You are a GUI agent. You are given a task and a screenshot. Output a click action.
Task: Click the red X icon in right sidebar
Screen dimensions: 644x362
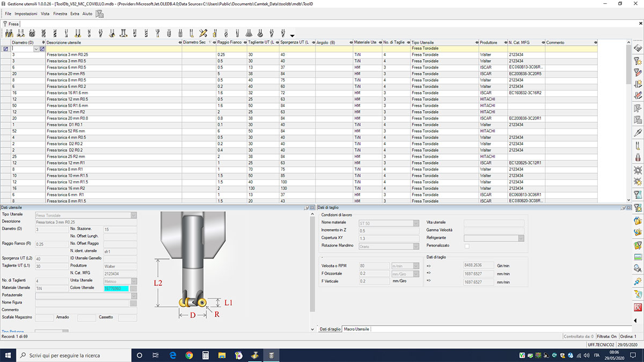tap(638, 308)
